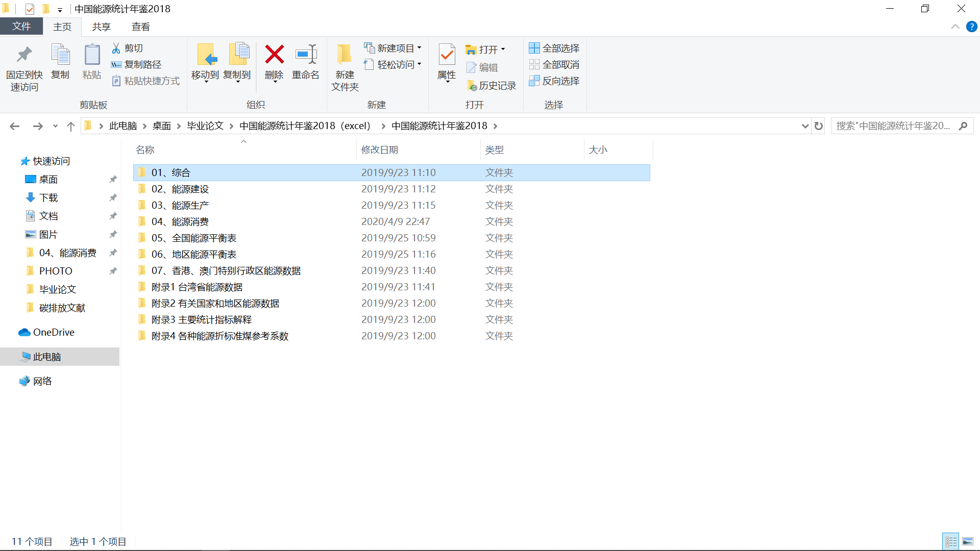Click 毕业论文 in the breadcrumb path

point(205,126)
